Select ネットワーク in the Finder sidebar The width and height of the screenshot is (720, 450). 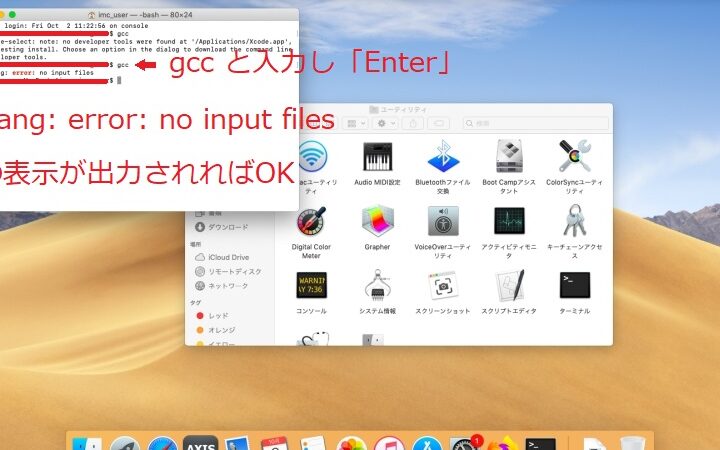222,286
